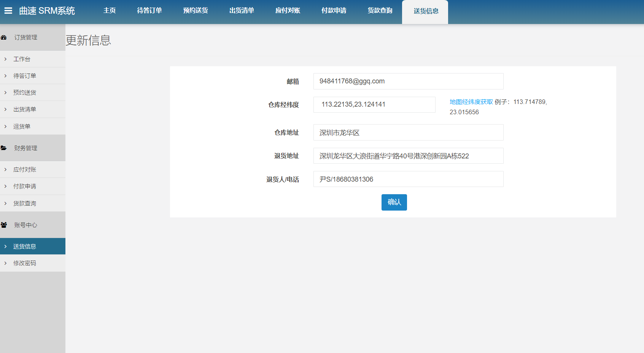Click the chevron beside sidebar 应付对账

click(5, 169)
